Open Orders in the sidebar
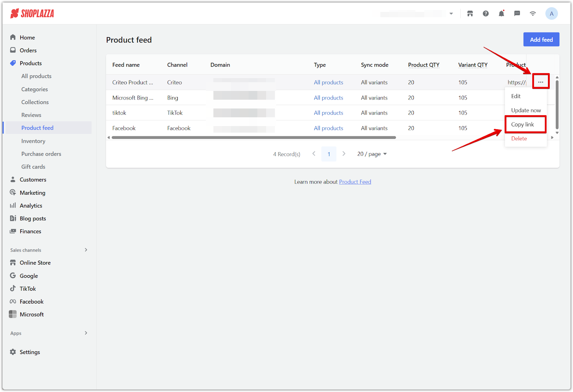Image resolution: width=573 pixels, height=392 pixels. click(x=28, y=50)
